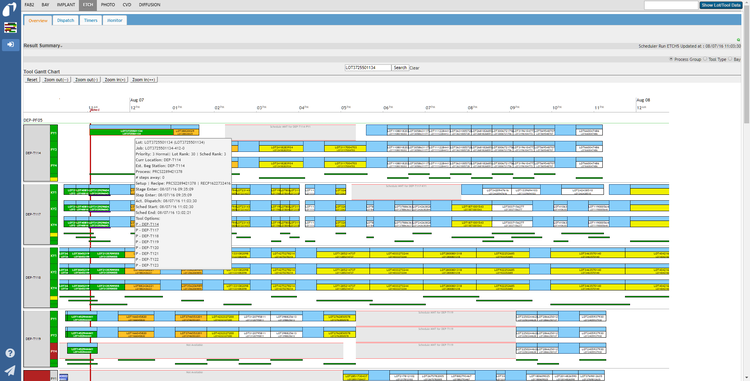This screenshot has width=750, height=381.
Task: Click the Reset button
Action: pos(32,80)
